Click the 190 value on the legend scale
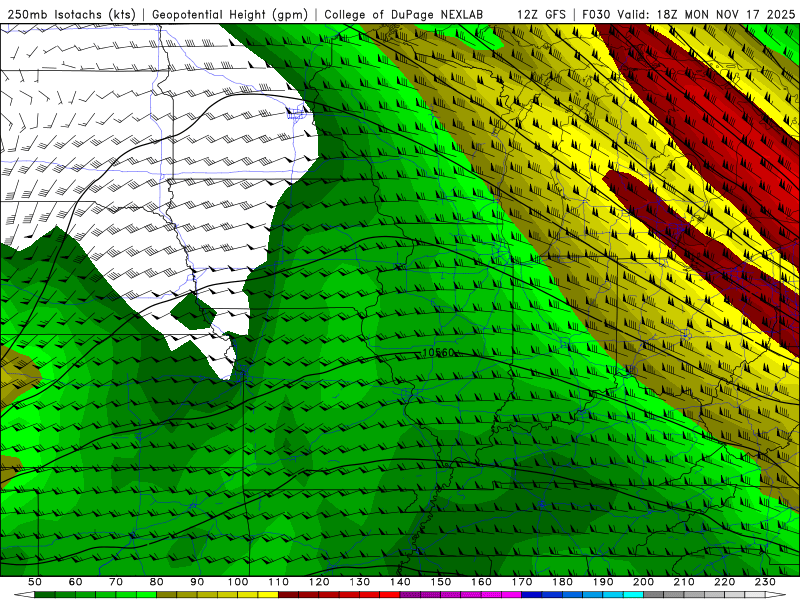Image resolution: width=800 pixels, height=600 pixels. coord(604,582)
